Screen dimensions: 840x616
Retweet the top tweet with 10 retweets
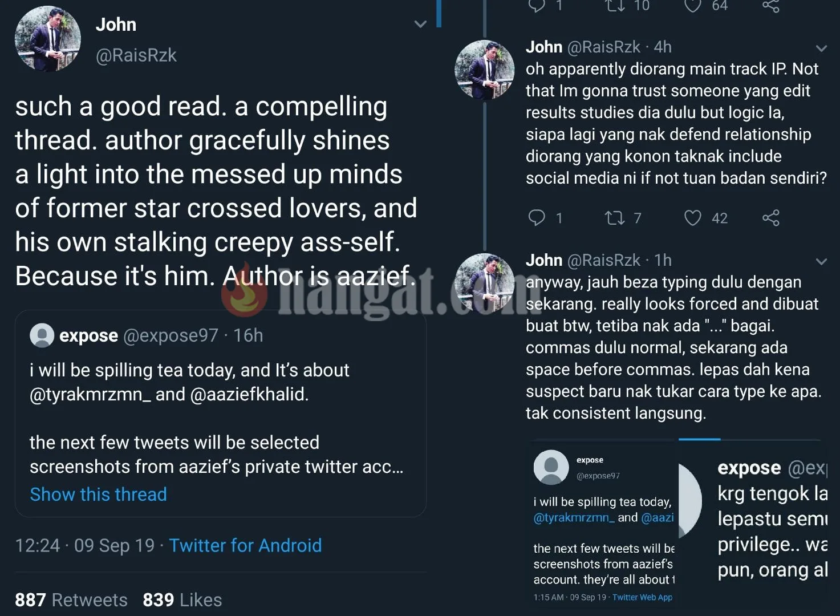click(615, 6)
